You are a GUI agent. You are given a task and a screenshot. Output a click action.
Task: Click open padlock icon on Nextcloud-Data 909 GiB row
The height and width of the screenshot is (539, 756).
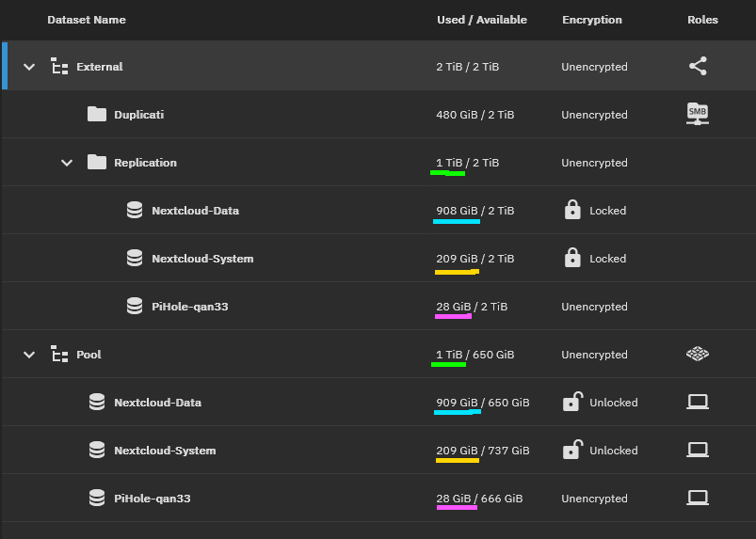[x=572, y=402]
